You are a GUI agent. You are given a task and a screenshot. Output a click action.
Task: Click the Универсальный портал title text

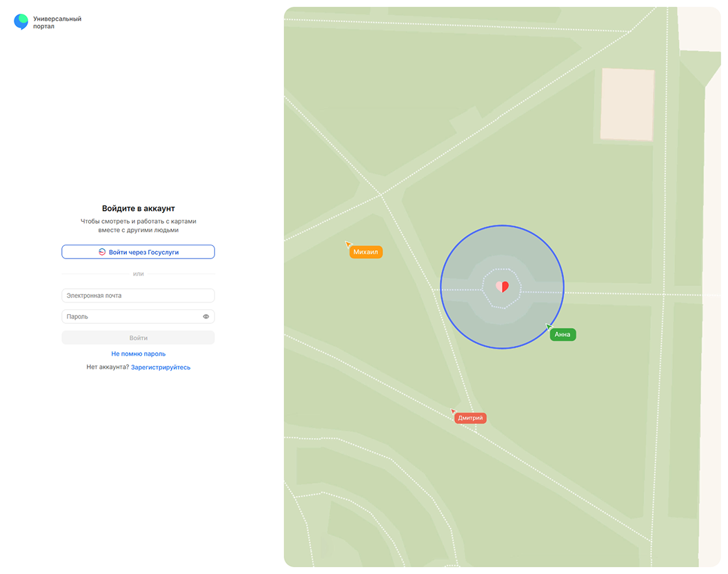(57, 23)
